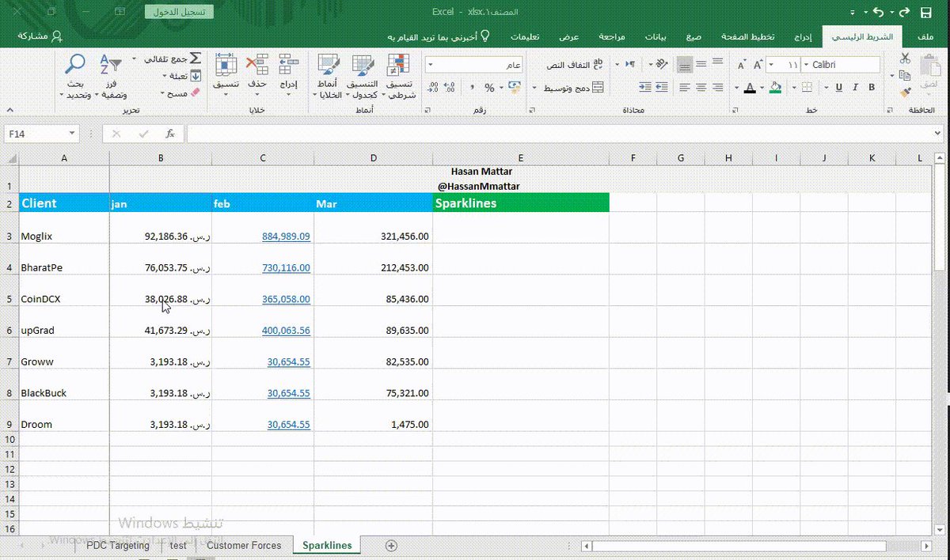The image size is (950, 560).
Task: Click the Cut scissors icon
Action: pyautogui.click(x=905, y=59)
